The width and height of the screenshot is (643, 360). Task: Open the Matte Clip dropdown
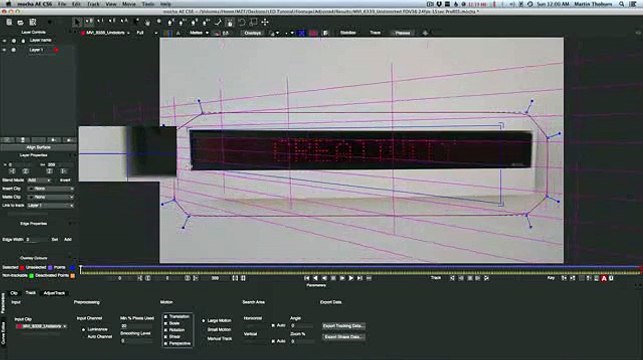pos(51,197)
